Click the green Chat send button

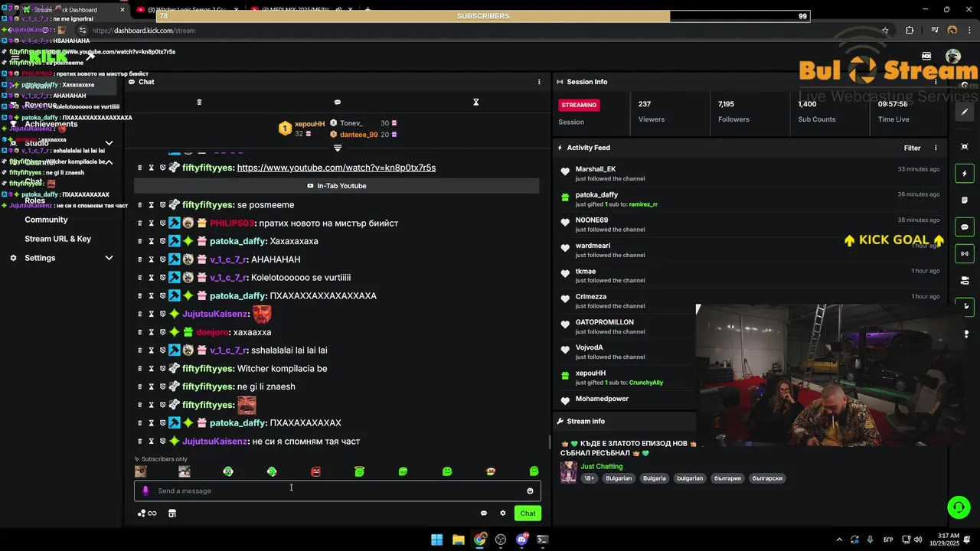click(x=528, y=514)
